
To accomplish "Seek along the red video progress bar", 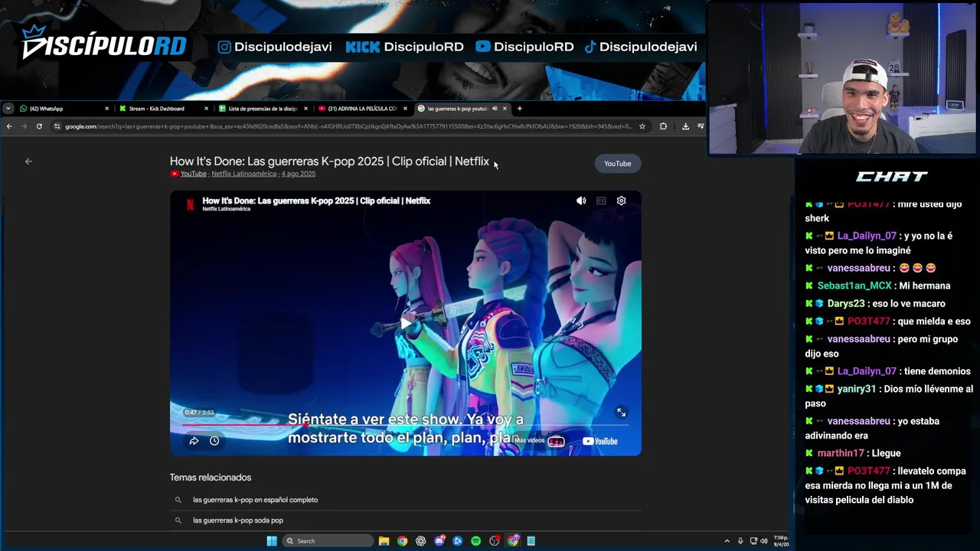I will pos(405,423).
